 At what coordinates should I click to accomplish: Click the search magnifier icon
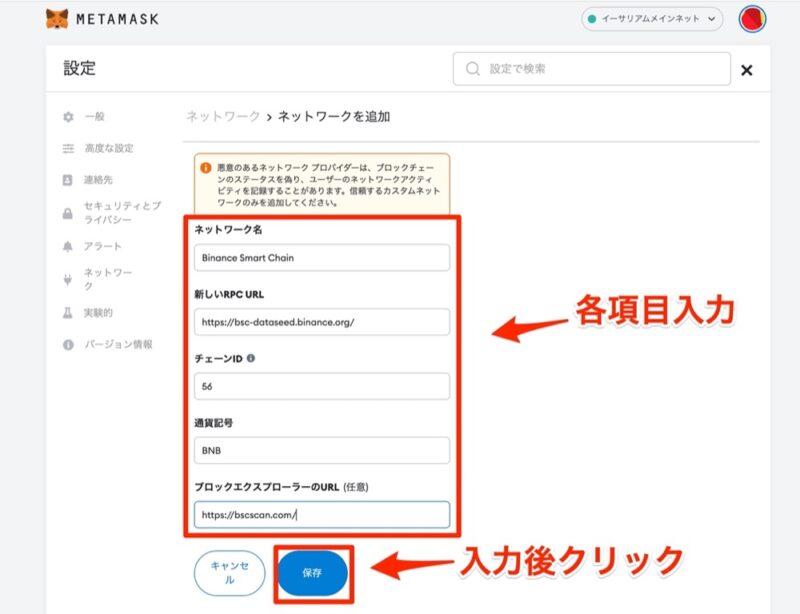pos(473,68)
